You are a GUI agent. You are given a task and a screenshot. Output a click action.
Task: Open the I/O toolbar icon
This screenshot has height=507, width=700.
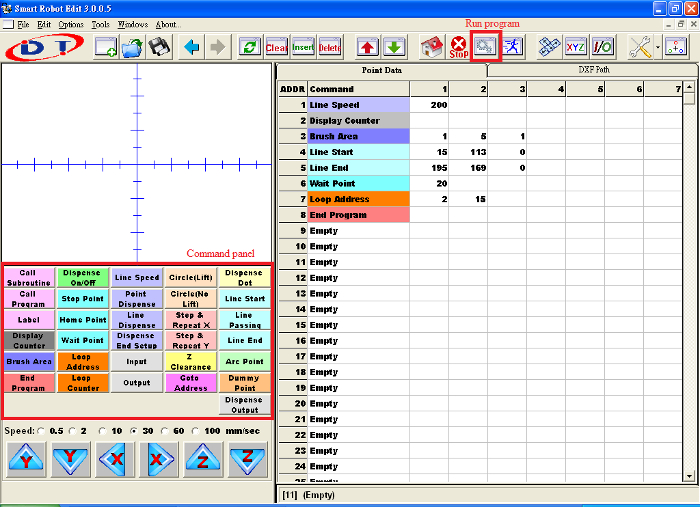[x=602, y=46]
